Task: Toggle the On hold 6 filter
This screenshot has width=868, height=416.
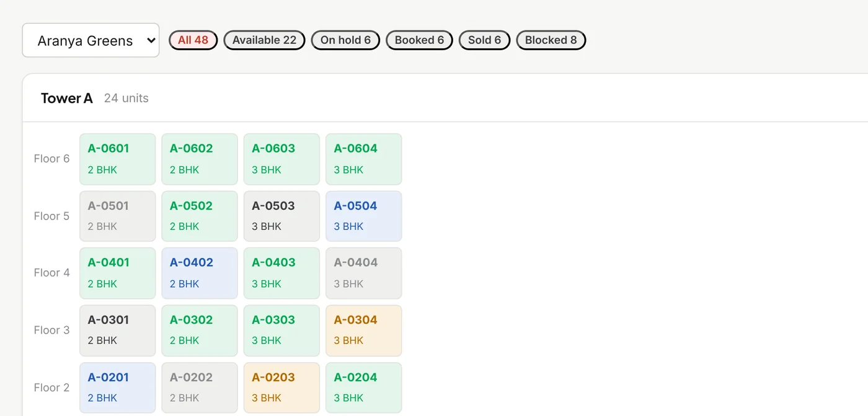Action: pos(345,40)
